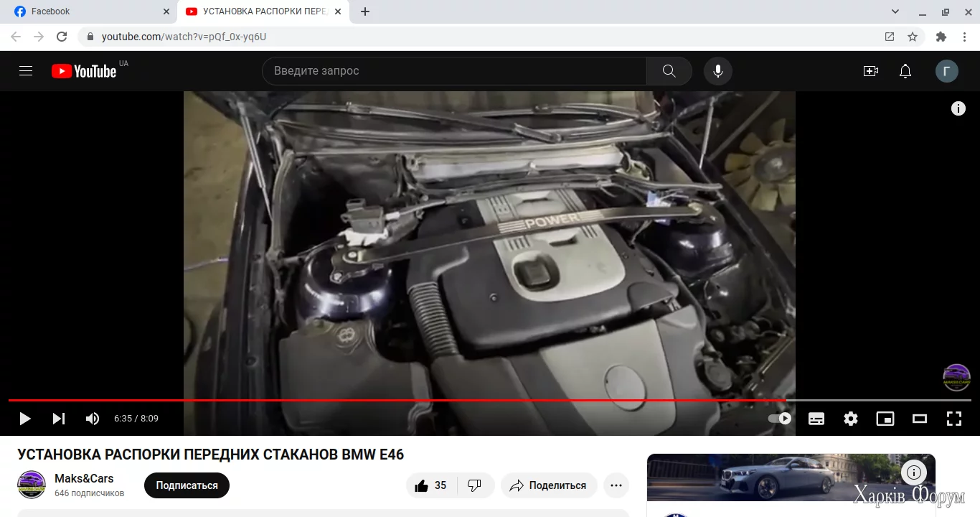Open a new browser tab
980x517 pixels.
365,11
